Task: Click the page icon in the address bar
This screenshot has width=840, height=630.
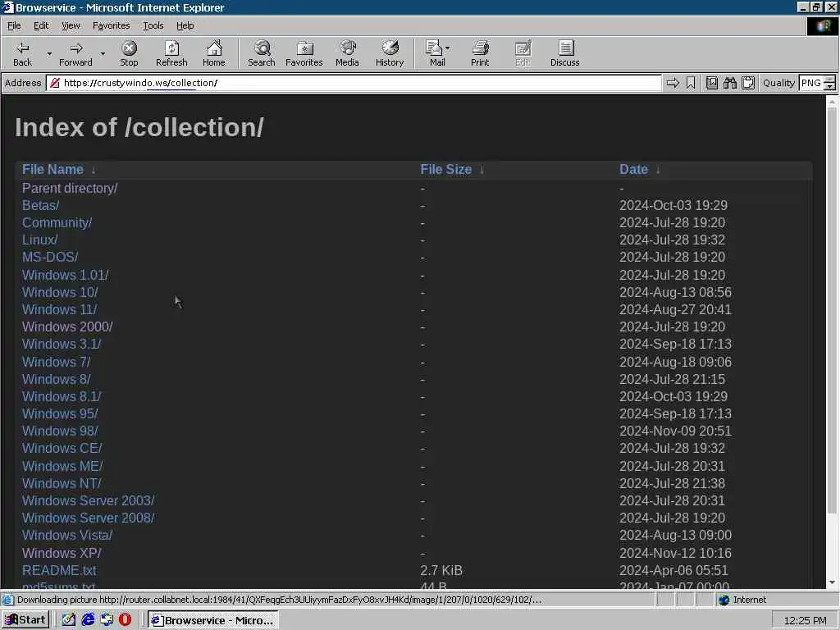Action: tap(54, 83)
